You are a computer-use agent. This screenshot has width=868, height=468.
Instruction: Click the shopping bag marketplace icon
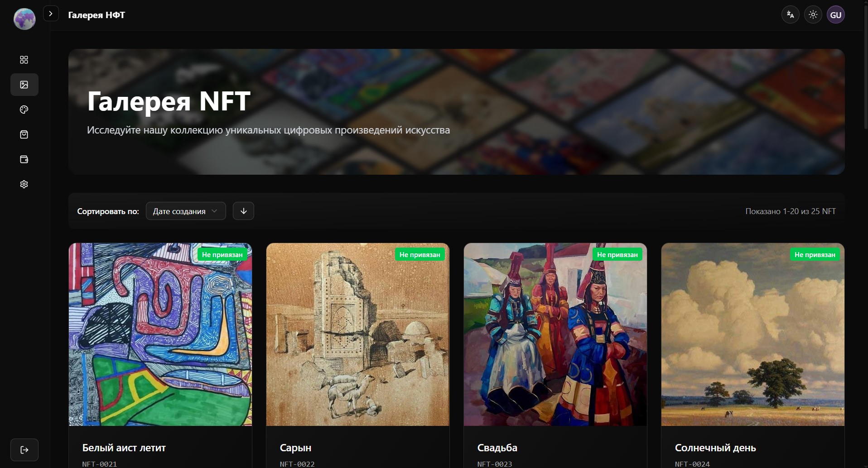(24, 134)
